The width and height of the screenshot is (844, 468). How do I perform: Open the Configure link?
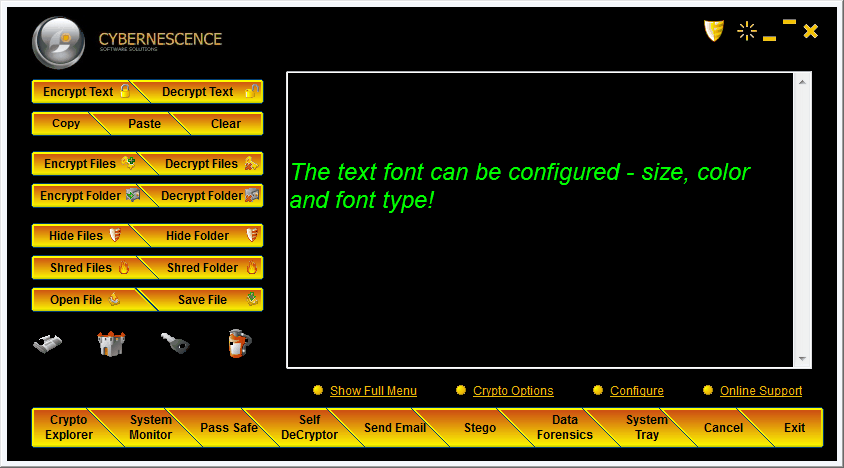[x=636, y=391]
